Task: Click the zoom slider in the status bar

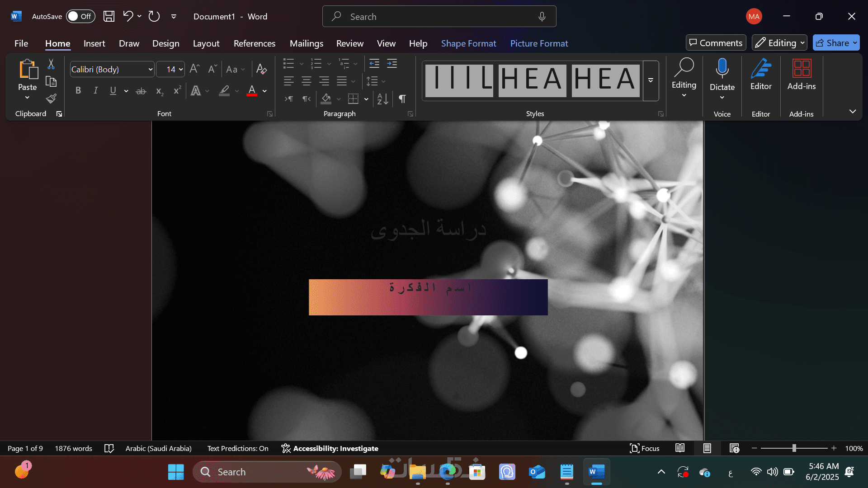Action: pyautogui.click(x=794, y=448)
